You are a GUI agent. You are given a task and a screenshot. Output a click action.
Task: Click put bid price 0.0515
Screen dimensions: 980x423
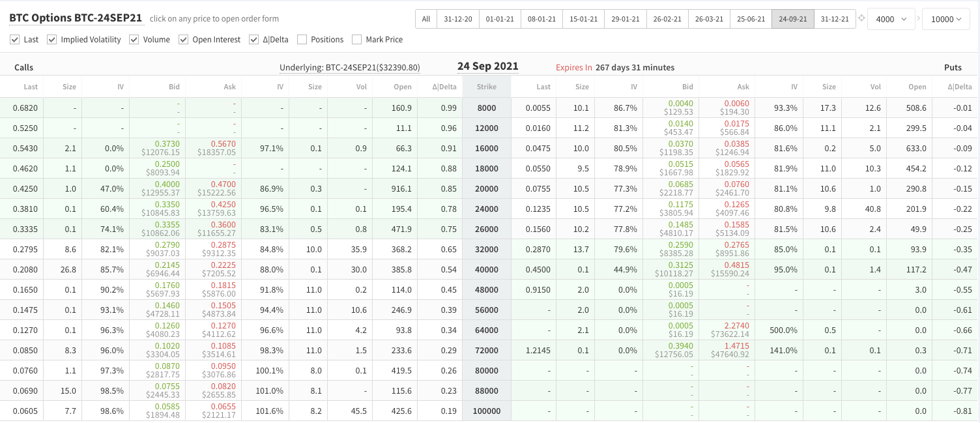click(x=682, y=164)
